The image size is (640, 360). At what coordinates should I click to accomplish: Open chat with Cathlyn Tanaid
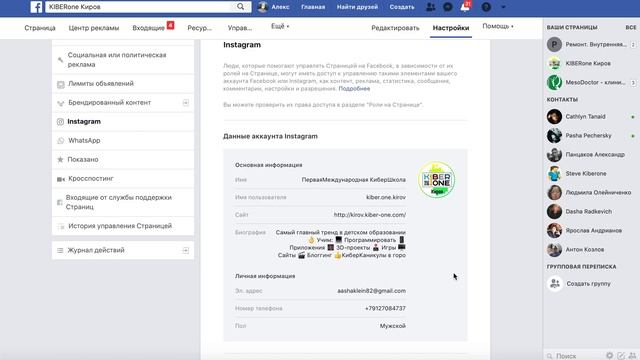point(591,117)
